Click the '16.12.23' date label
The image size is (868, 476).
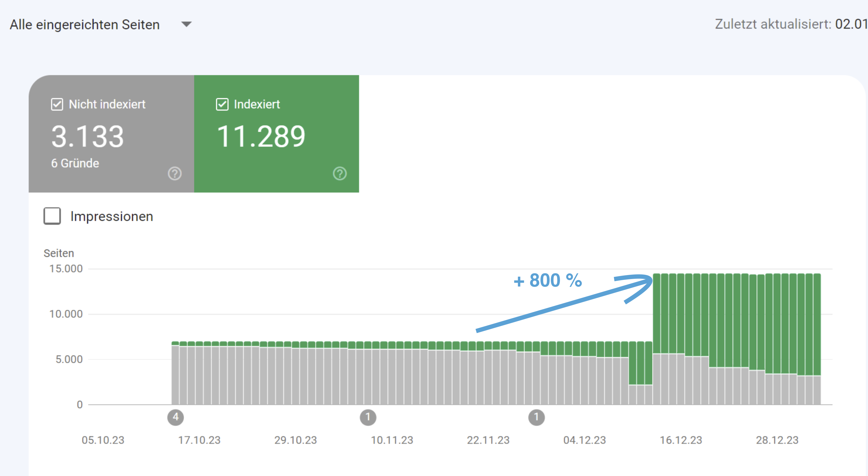click(x=681, y=440)
